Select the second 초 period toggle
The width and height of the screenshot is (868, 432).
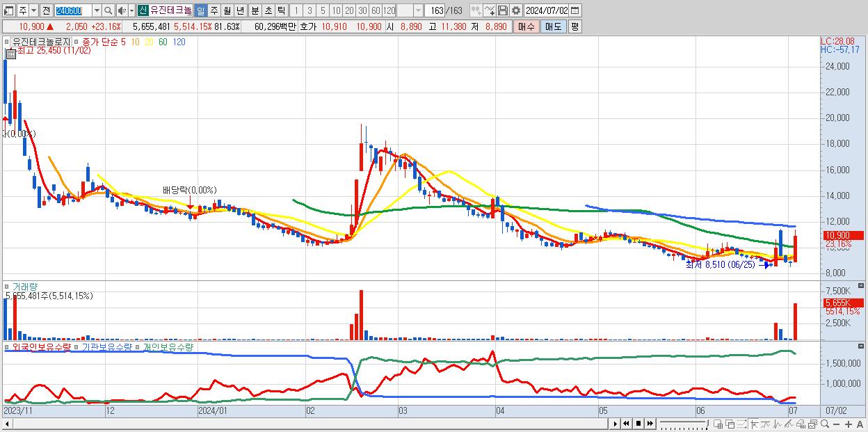coord(268,10)
